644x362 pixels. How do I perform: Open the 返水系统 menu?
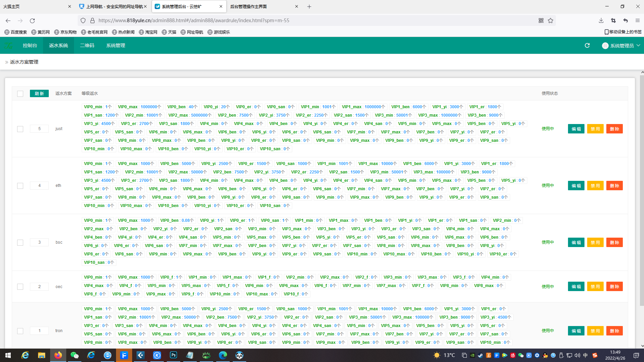[59, 45]
